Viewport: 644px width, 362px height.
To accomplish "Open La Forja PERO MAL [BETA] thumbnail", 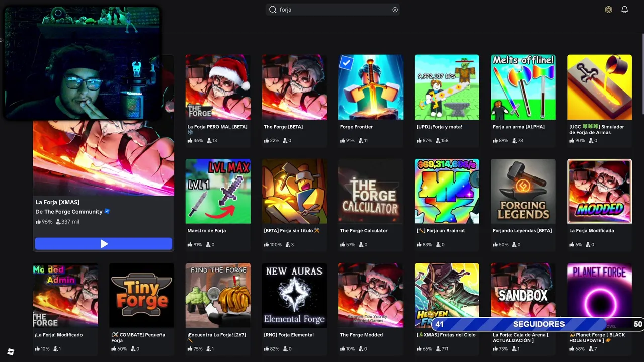I will 218,87.
